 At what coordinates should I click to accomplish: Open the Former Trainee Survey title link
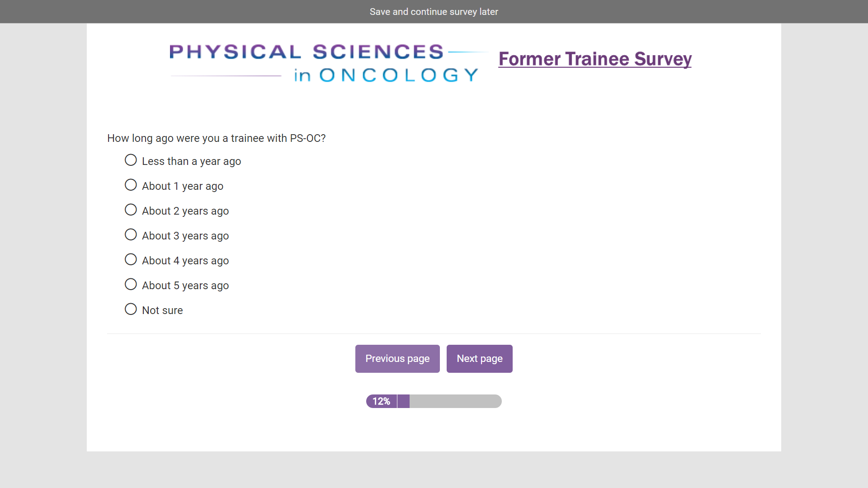[x=595, y=59]
